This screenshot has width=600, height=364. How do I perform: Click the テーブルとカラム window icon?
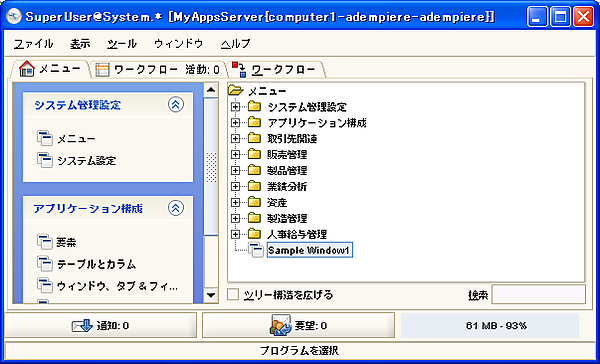coord(44,263)
